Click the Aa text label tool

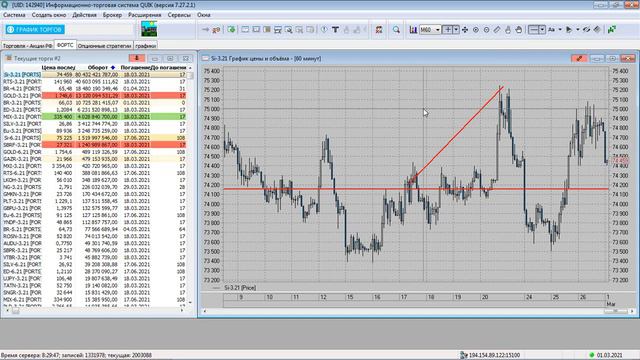(551, 29)
